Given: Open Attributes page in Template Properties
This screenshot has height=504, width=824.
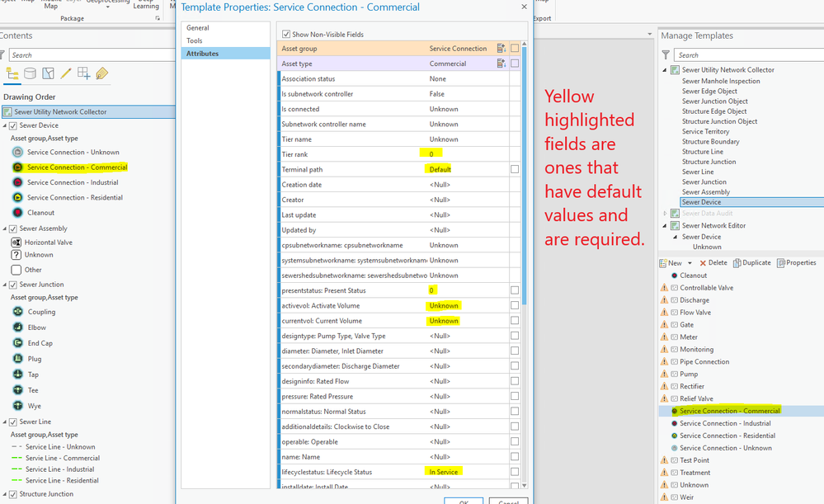Looking at the screenshot, I should tap(225, 54).
